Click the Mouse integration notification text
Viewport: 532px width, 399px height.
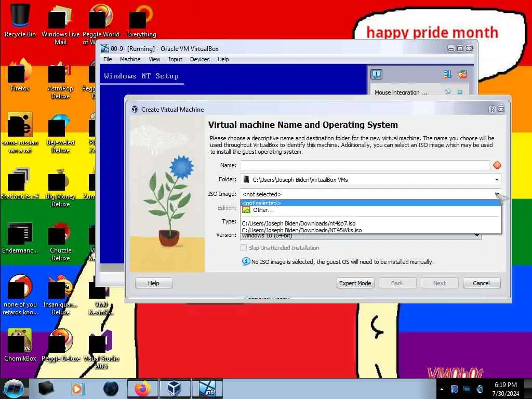point(401,92)
